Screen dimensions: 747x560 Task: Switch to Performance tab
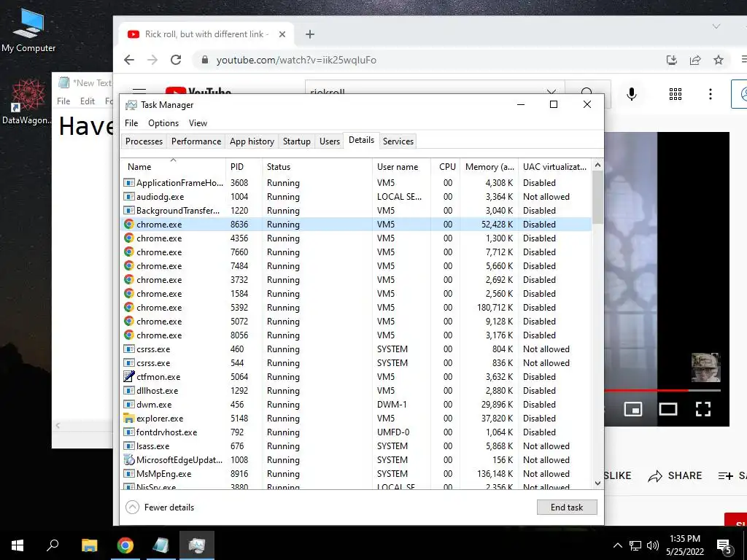pyautogui.click(x=196, y=141)
